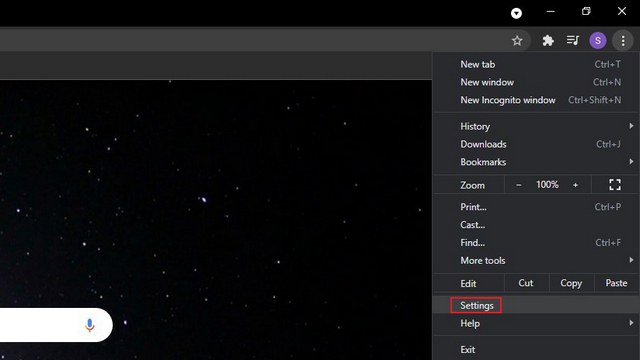Open Settings from the Chrome menu
The image size is (640, 360).
click(536, 305)
